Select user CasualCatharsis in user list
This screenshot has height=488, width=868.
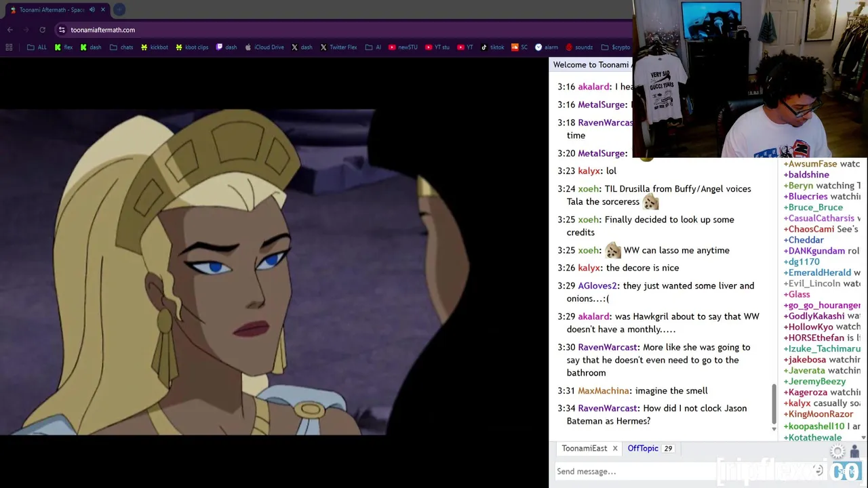click(819, 218)
